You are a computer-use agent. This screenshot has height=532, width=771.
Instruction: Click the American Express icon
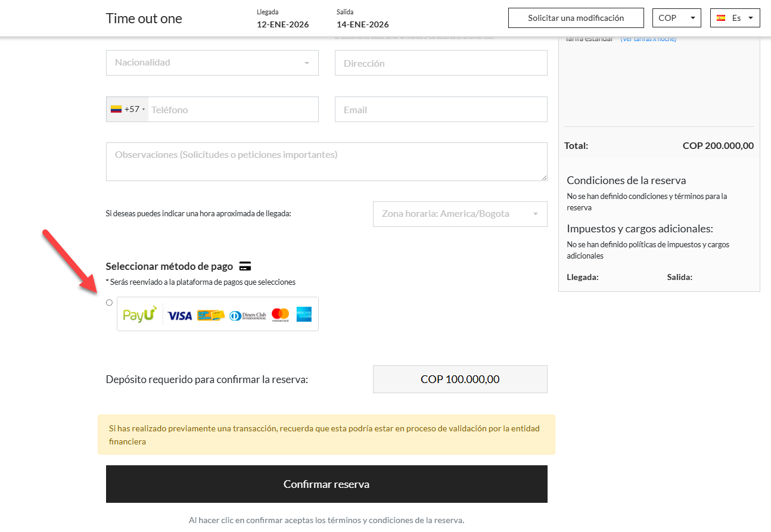point(304,314)
